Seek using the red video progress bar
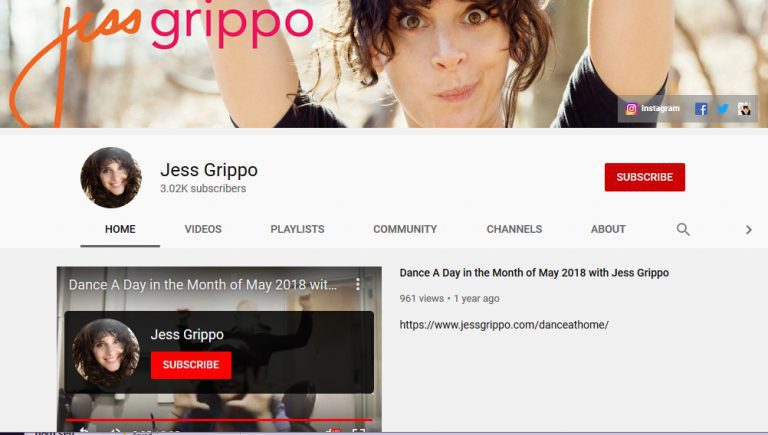The image size is (768, 435). (219, 420)
